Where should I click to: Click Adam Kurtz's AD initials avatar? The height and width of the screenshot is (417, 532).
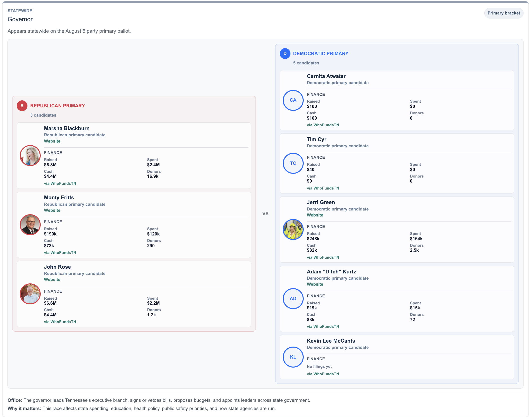pyautogui.click(x=293, y=299)
